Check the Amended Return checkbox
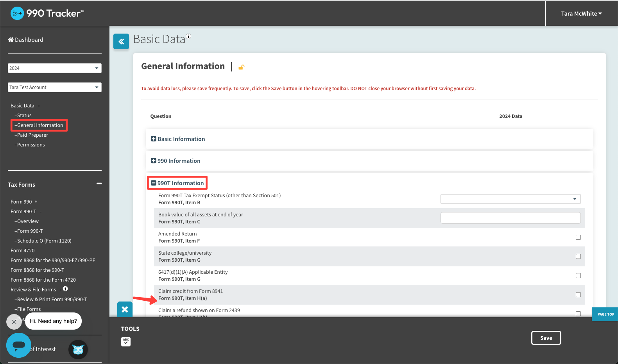The height and width of the screenshot is (364, 618). (578, 237)
